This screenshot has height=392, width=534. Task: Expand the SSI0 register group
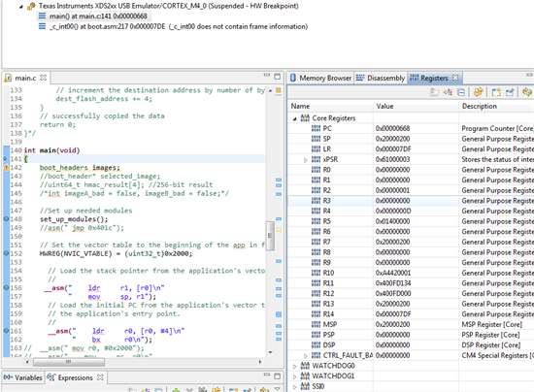click(x=294, y=386)
